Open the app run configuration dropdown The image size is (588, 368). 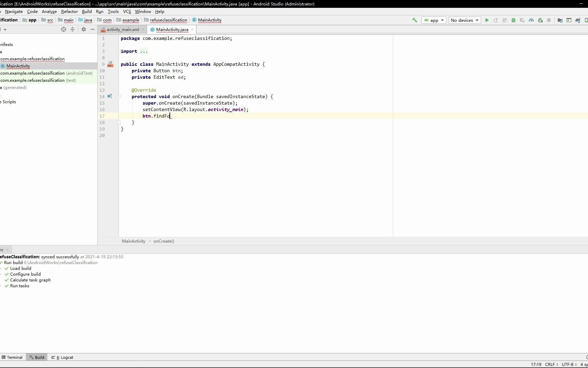434,20
